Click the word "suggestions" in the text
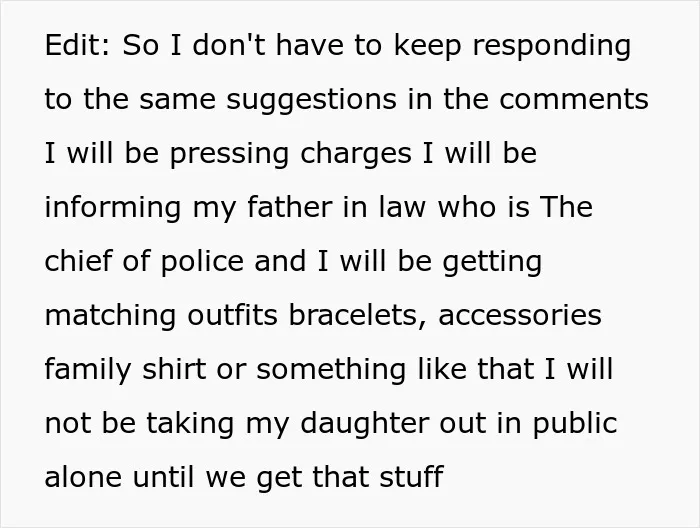This screenshot has width=700, height=528. pyautogui.click(x=311, y=100)
